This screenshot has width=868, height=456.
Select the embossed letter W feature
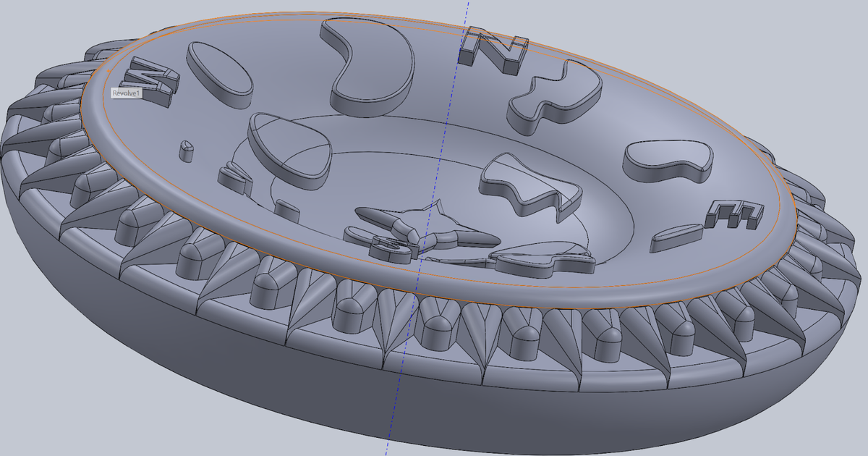click(145, 76)
